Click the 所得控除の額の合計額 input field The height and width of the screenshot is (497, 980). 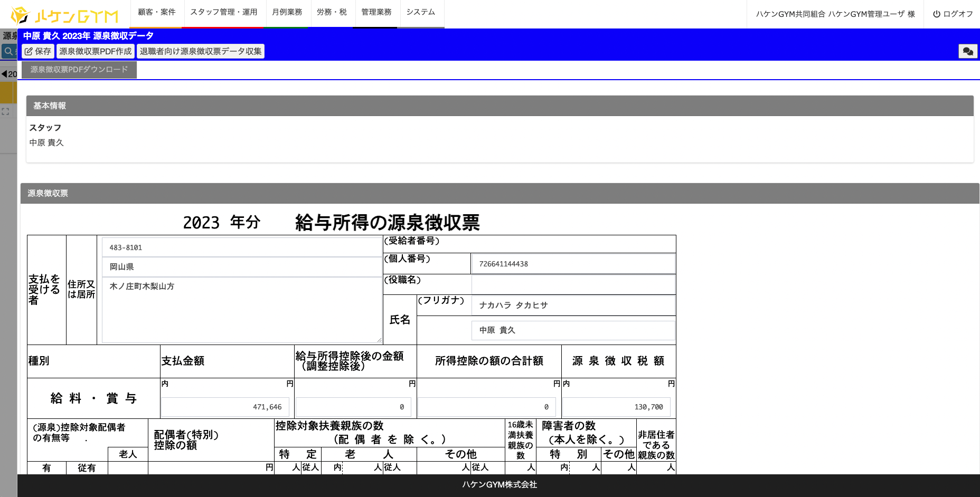tap(487, 407)
